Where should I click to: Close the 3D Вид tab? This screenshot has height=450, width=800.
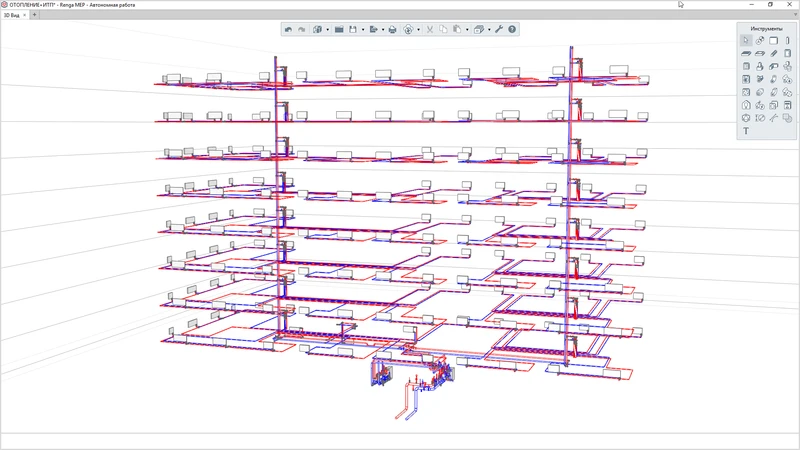tap(25, 15)
